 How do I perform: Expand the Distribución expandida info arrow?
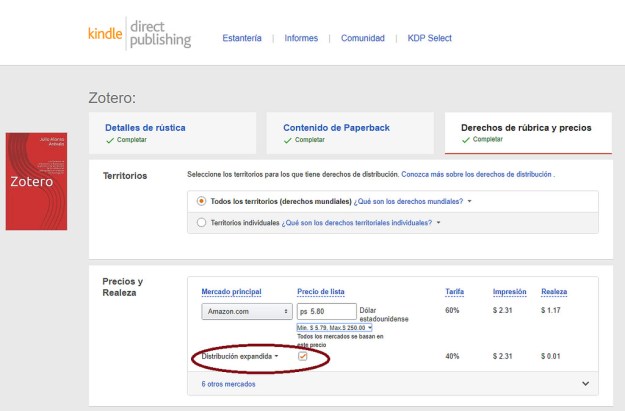point(277,357)
